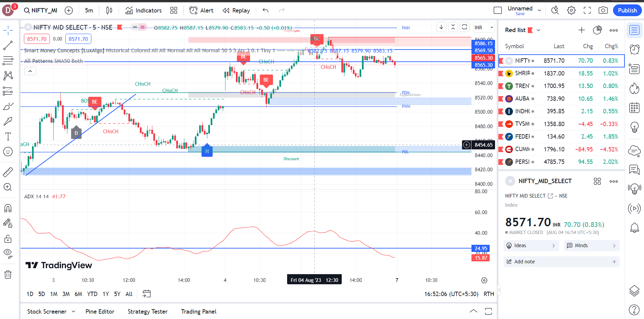Select the Text annotation tool
The height and width of the screenshot is (319, 644).
8,136
